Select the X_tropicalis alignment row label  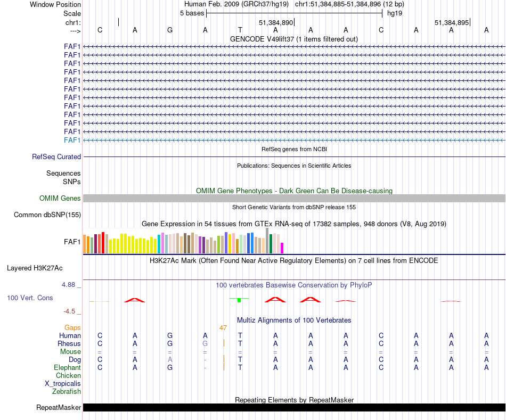[63, 384]
